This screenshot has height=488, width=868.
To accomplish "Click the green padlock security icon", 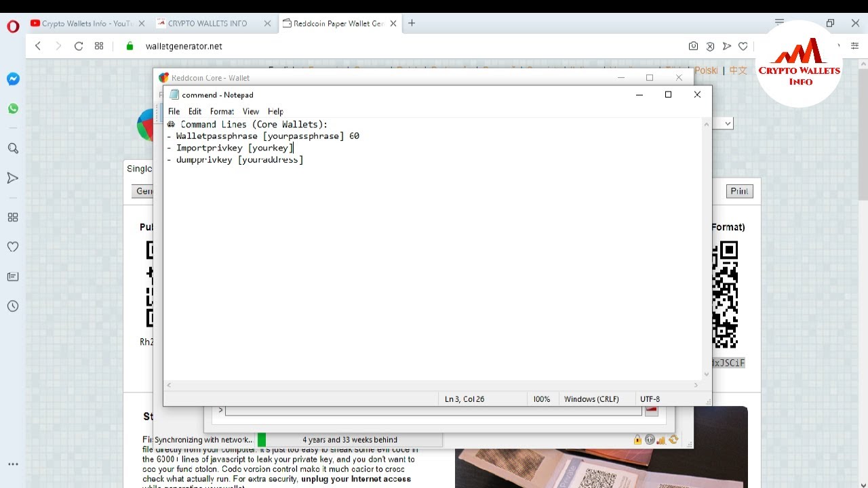I will [x=130, y=46].
